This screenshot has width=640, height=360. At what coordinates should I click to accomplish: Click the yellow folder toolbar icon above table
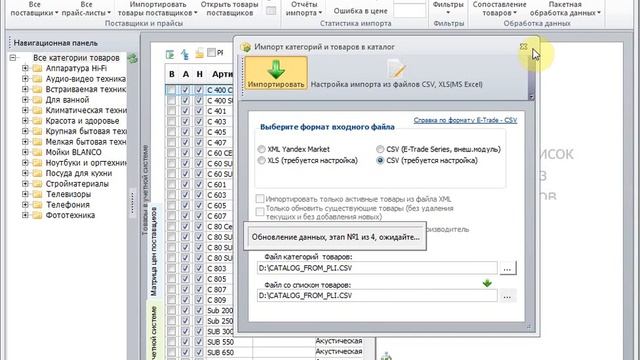pos(199,53)
